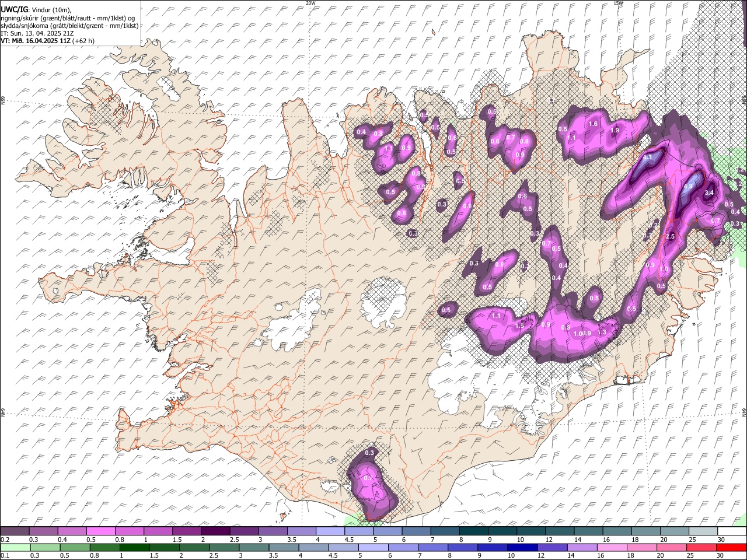Pick the gray-green 3 rain legend swatch
This screenshot has height=560, width=747.
(254, 547)
